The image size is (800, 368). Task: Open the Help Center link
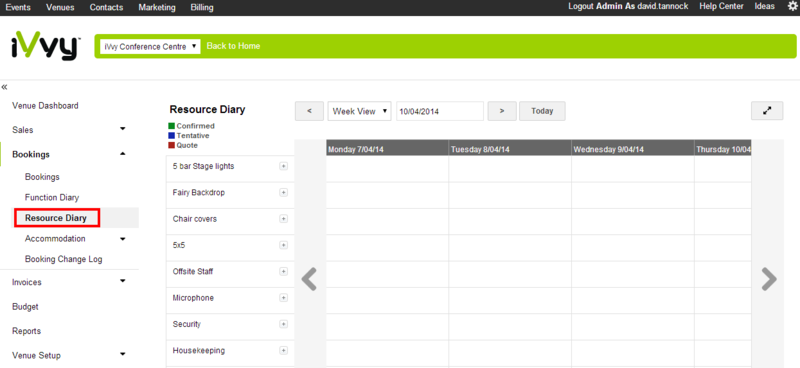coord(721,6)
